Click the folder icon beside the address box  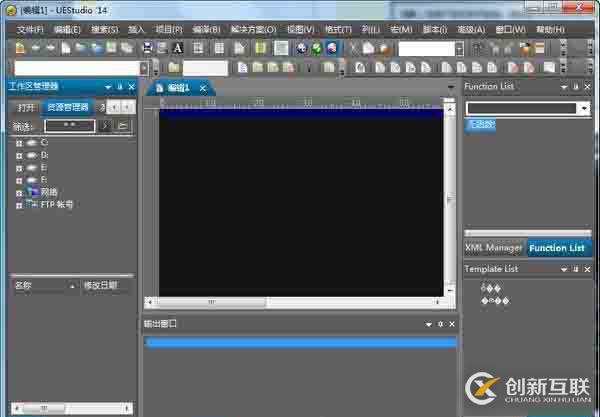coord(174,68)
